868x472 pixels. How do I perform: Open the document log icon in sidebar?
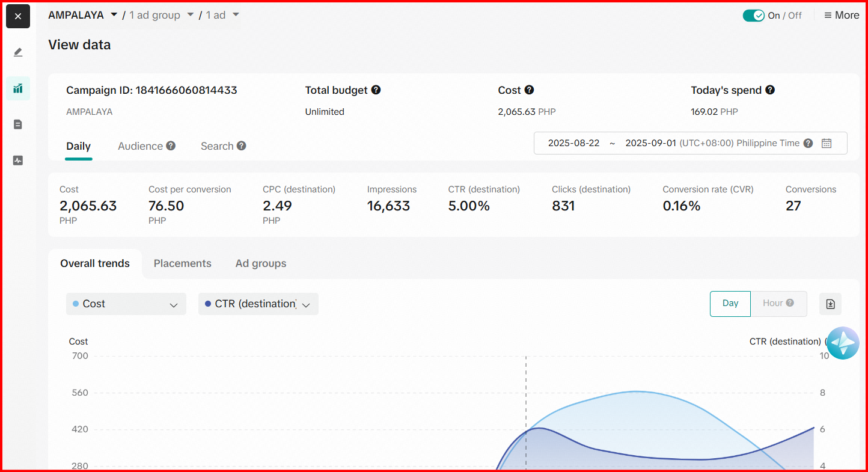[18, 124]
